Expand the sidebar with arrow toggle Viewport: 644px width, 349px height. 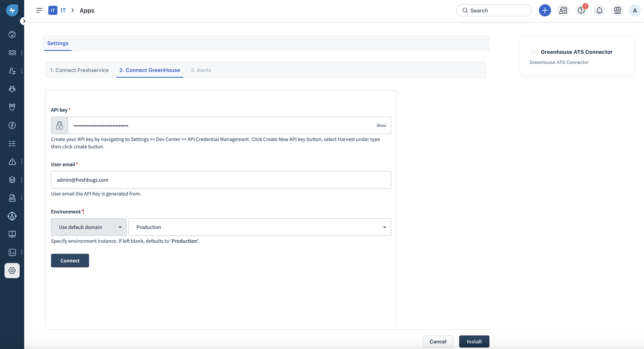24,21
